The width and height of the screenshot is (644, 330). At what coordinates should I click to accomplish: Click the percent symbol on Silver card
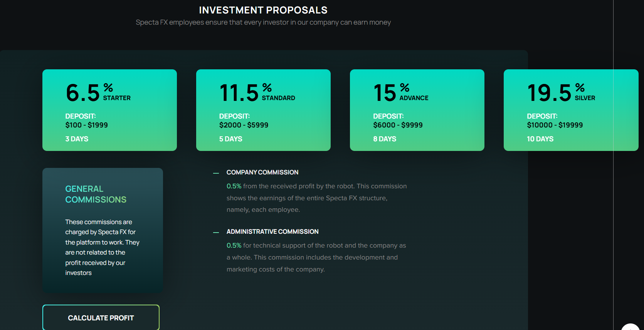tap(580, 87)
